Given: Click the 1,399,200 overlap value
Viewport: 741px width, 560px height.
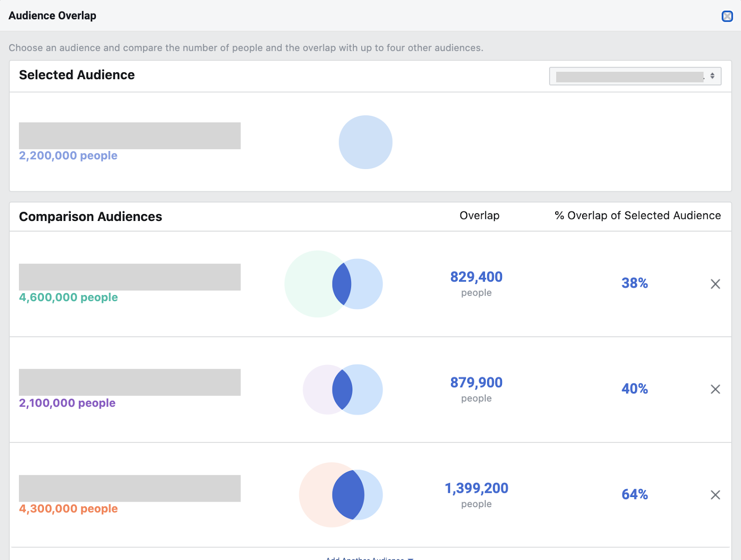Looking at the screenshot, I should click(x=477, y=488).
